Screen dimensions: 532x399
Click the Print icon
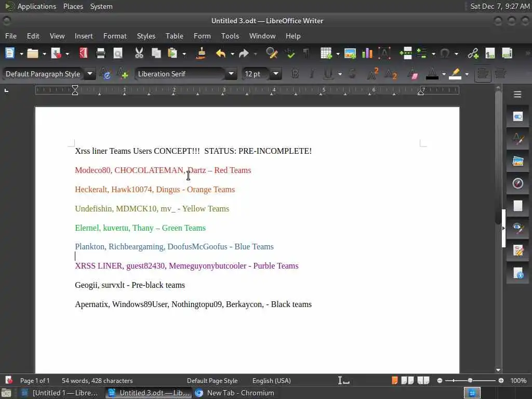tap(101, 54)
